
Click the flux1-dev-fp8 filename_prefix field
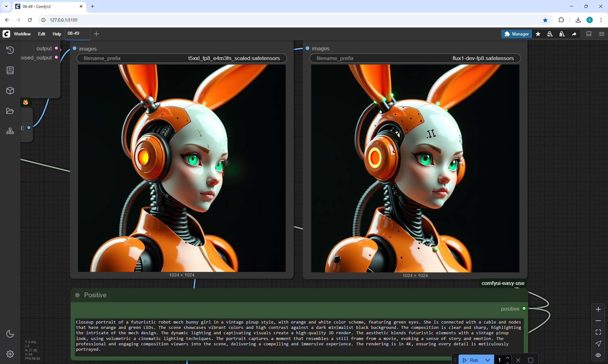click(x=415, y=58)
